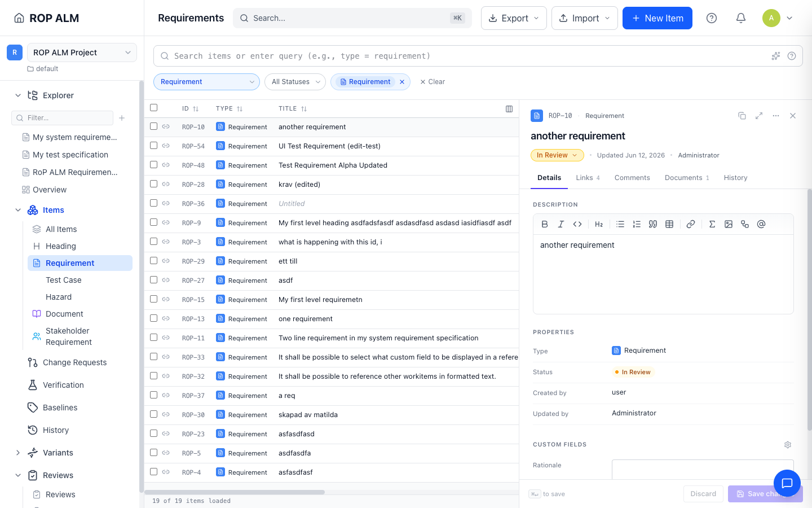The width and height of the screenshot is (812, 508).
Task: Insert sigma formula in description
Action: [x=712, y=224]
